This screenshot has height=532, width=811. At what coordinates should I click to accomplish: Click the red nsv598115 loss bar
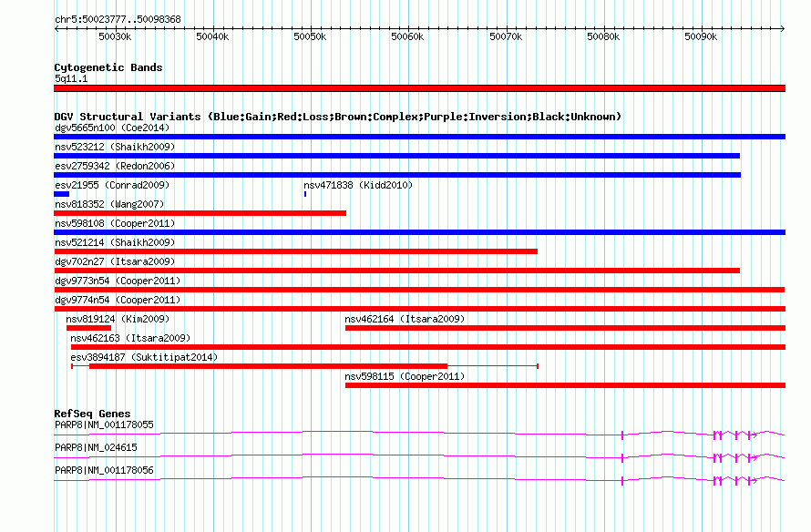click(x=565, y=385)
